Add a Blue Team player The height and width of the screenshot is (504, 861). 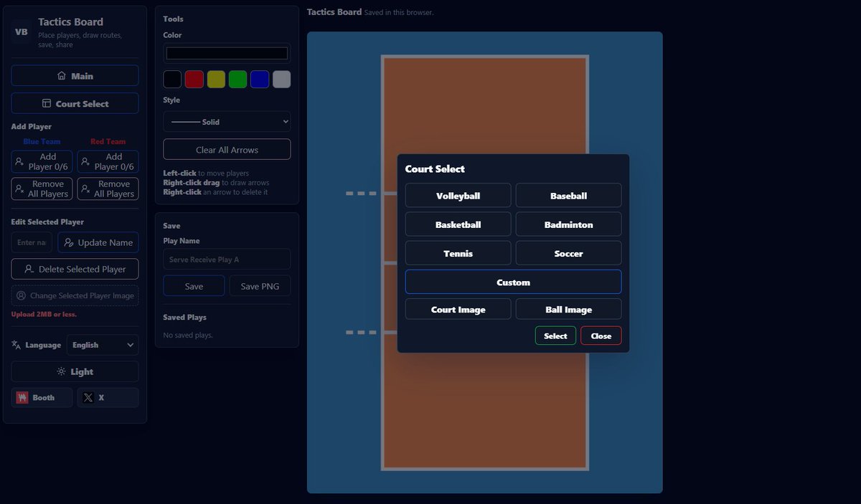pos(42,161)
